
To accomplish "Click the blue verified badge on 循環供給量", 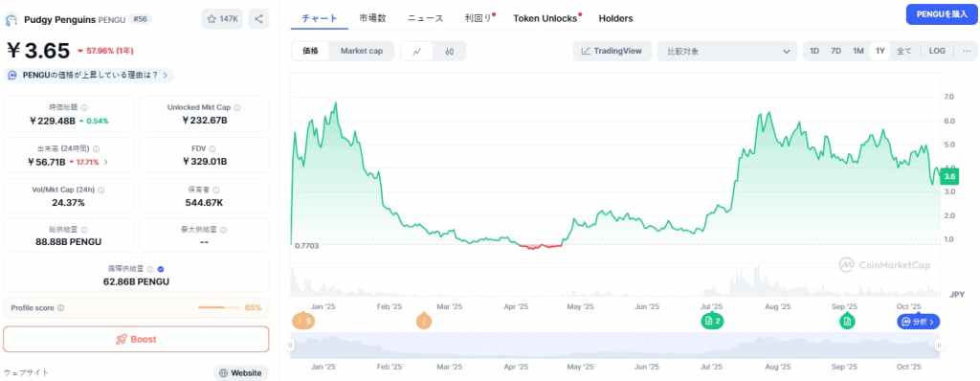I will pos(161,269).
